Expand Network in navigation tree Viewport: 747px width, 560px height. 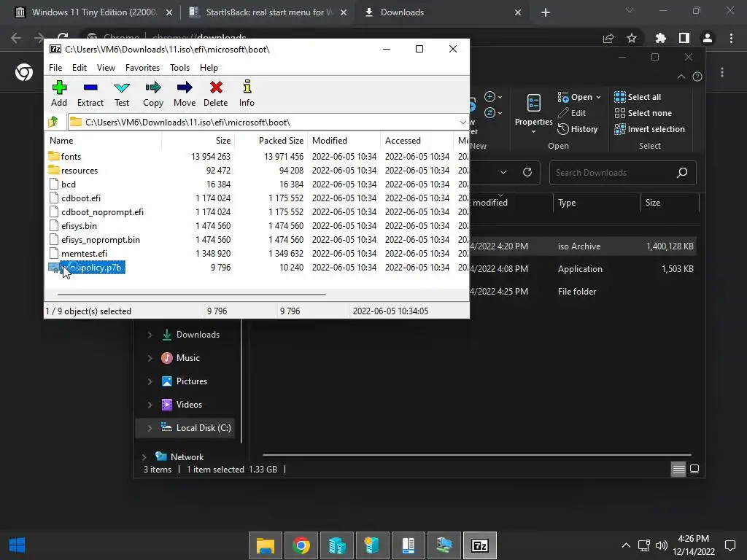[144, 457]
